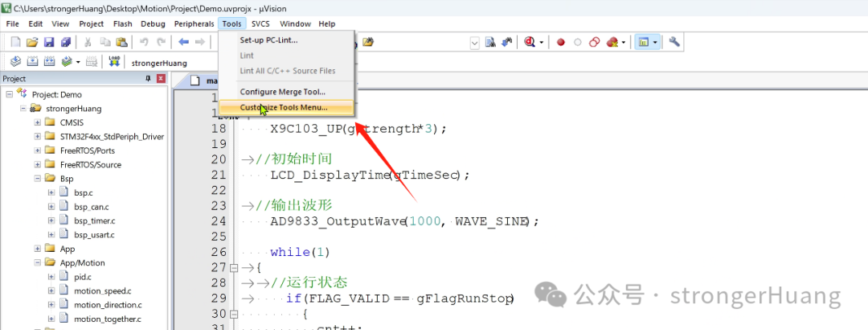Disable all breakpoints icon
The image size is (868, 330).
click(595, 42)
